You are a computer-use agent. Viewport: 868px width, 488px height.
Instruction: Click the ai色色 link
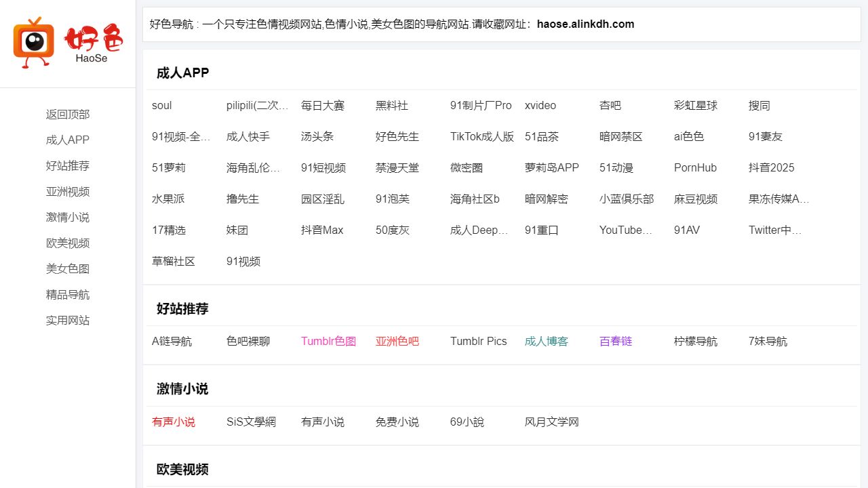[689, 137]
